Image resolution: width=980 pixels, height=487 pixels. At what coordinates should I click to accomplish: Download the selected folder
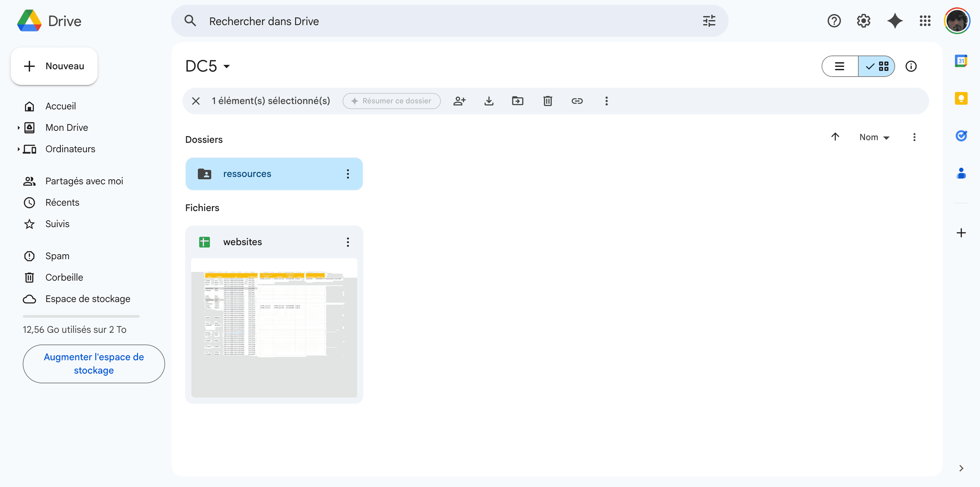tap(489, 101)
